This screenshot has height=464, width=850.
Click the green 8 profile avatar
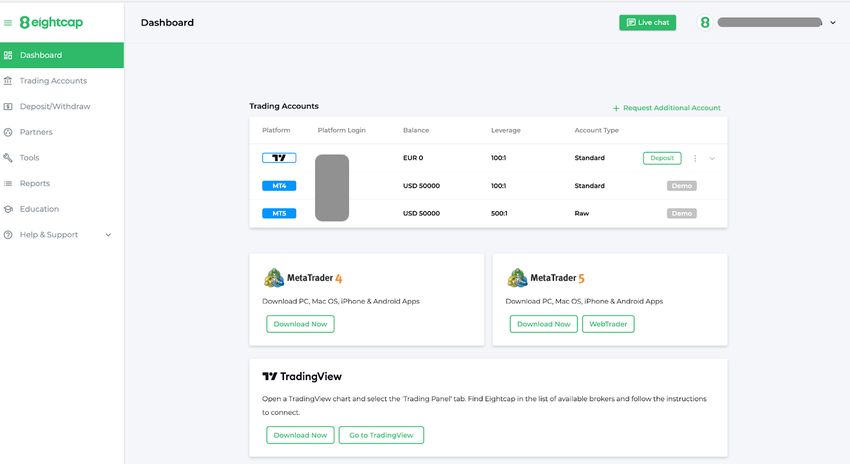click(705, 23)
